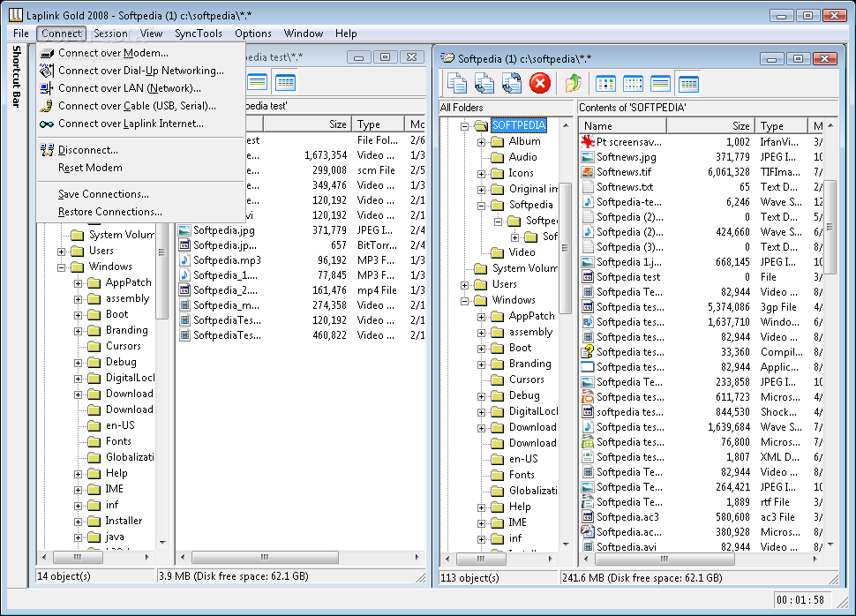Select Softnews.jpg in right file list

coord(627,157)
